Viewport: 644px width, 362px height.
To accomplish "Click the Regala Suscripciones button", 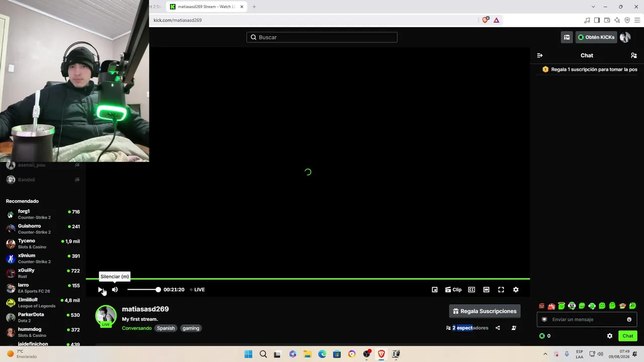I will [x=485, y=311].
